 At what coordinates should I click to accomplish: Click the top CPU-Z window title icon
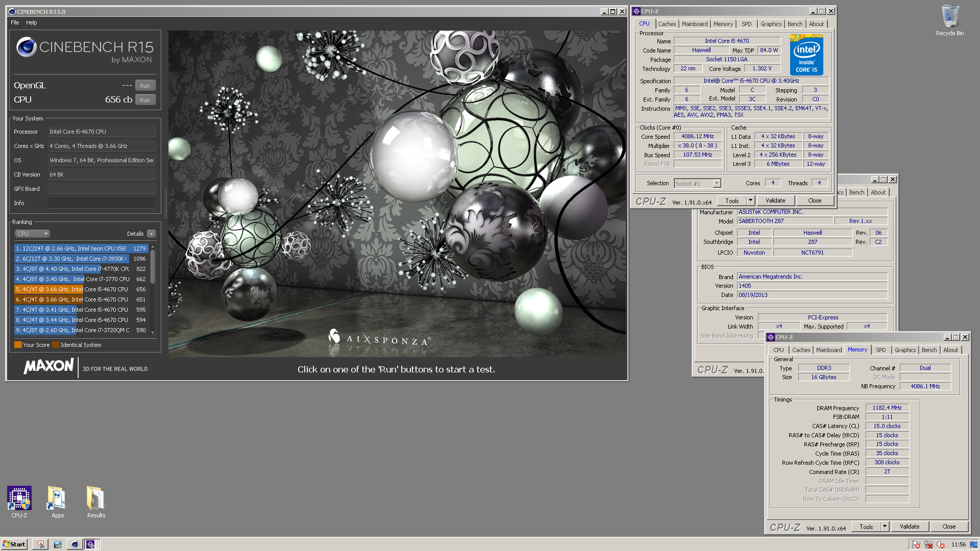point(636,11)
